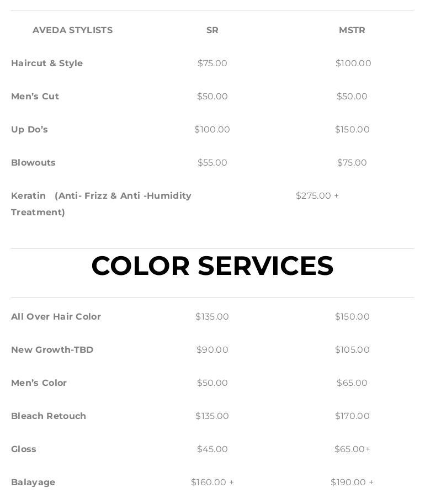The image size is (425, 504).
Task: Select the $275.00 + Keratin price
Action: 317,196
